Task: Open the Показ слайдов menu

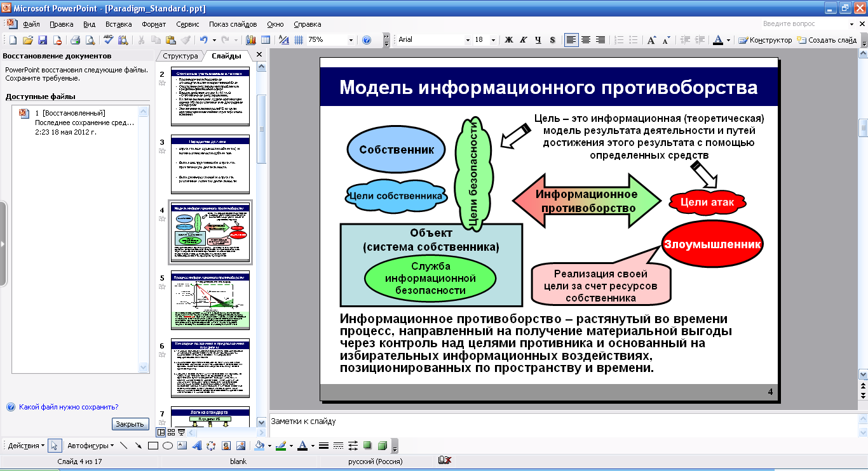Action: [233, 24]
